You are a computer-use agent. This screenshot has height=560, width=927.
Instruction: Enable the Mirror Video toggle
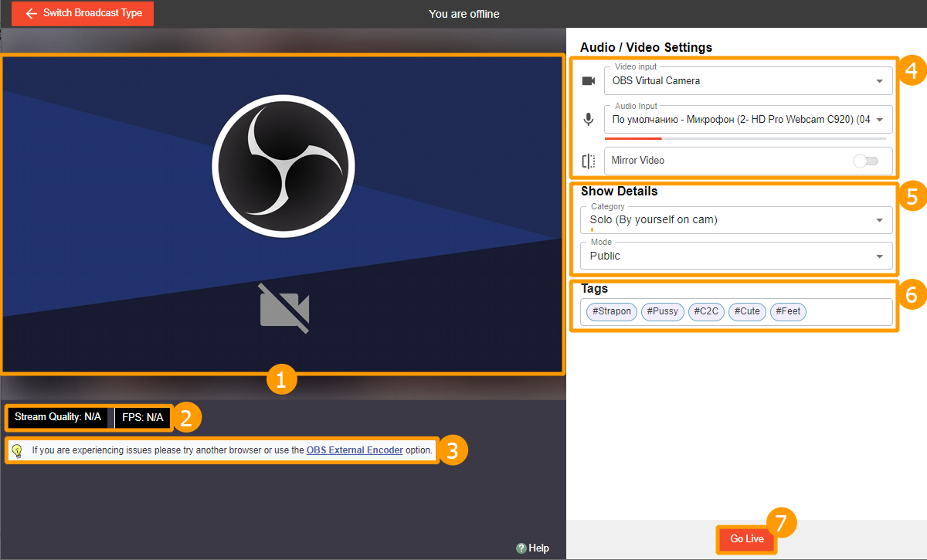pyautogui.click(x=865, y=161)
